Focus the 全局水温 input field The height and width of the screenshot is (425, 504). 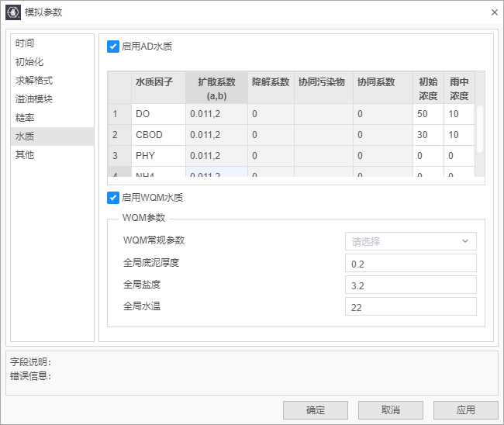pos(410,306)
